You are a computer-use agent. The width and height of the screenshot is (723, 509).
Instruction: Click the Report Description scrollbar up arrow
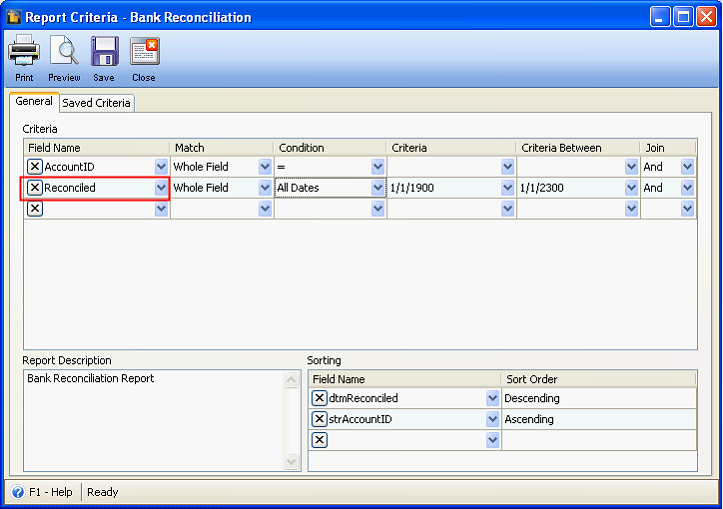coord(291,379)
